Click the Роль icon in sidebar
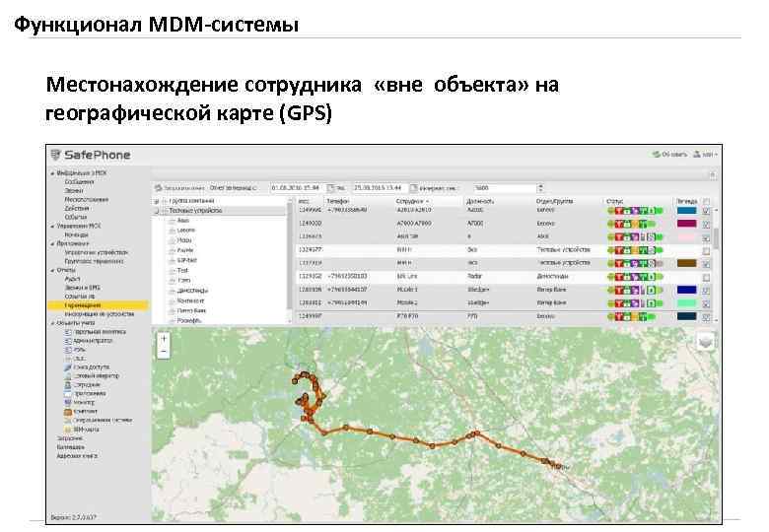 (68, 350)
